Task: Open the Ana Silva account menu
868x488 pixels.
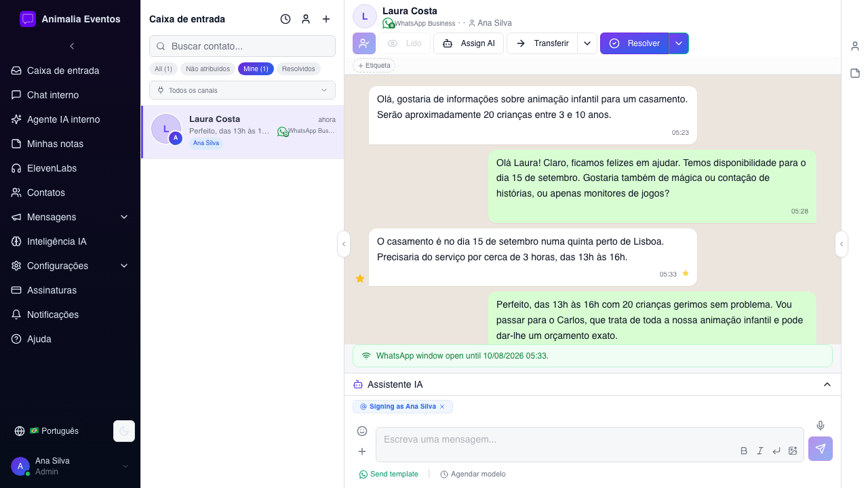Action: point(71,466)
